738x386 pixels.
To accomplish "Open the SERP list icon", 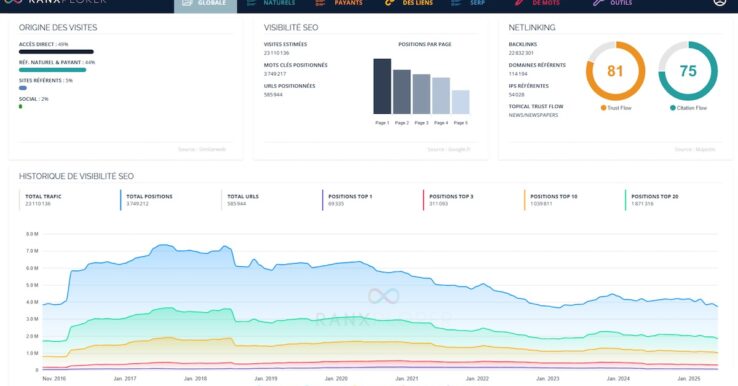I will (x=456, y=2).
